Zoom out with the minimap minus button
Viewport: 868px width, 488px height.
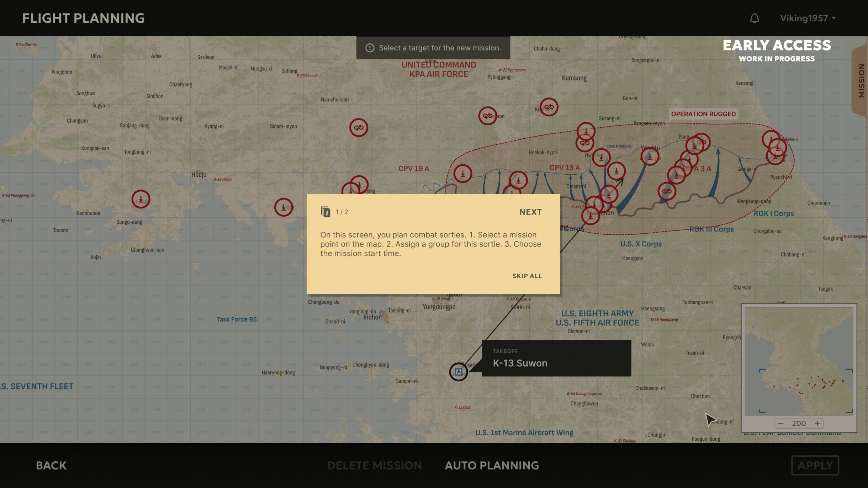(780, 423)
